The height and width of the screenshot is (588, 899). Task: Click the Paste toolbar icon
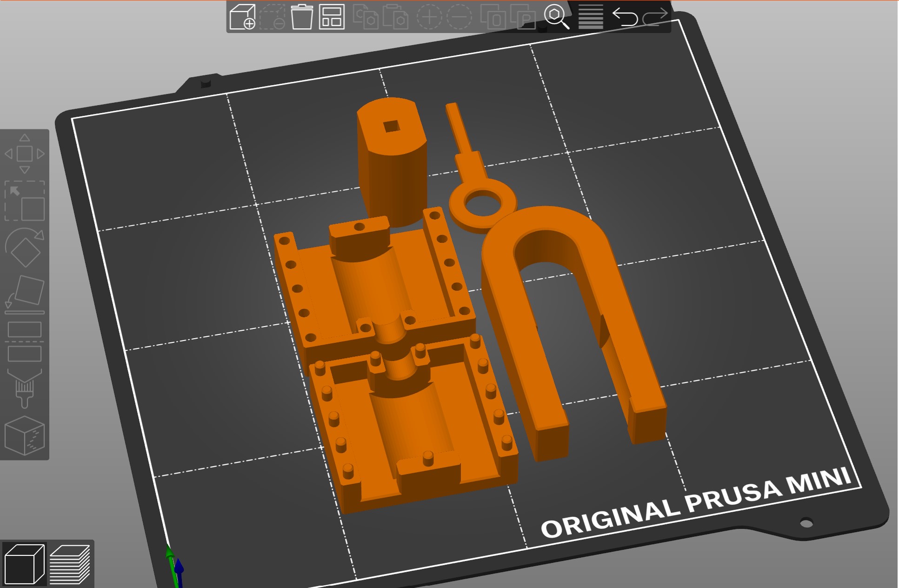395,17
